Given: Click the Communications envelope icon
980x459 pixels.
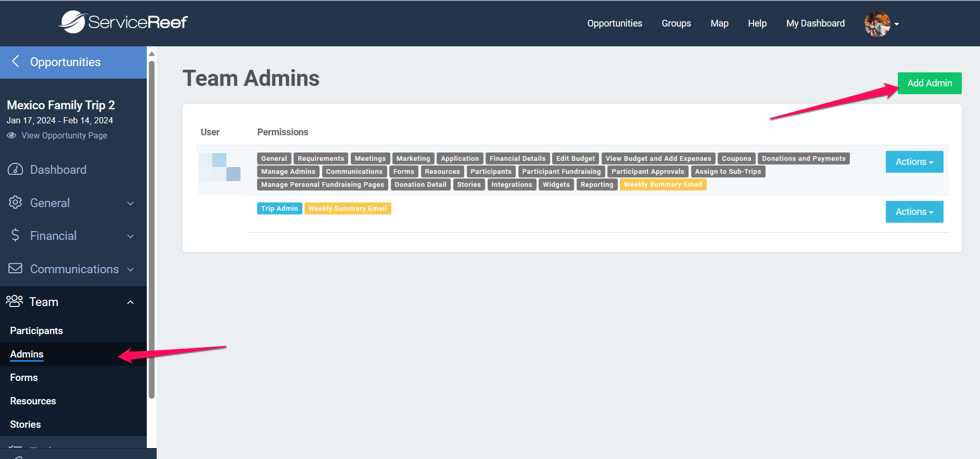Looking at the screenshot, I should click(x=15, y=269).
